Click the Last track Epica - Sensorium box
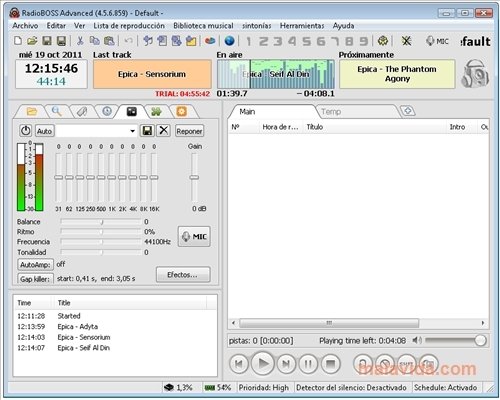This screenshot has height=400, width=500. [x=152, y=74]
